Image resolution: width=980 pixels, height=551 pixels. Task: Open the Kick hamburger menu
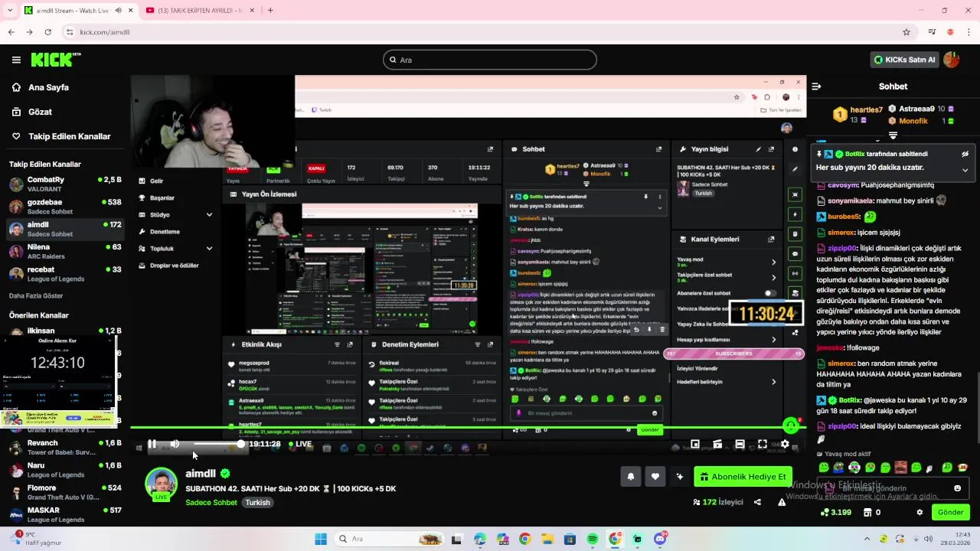[16, 60]
